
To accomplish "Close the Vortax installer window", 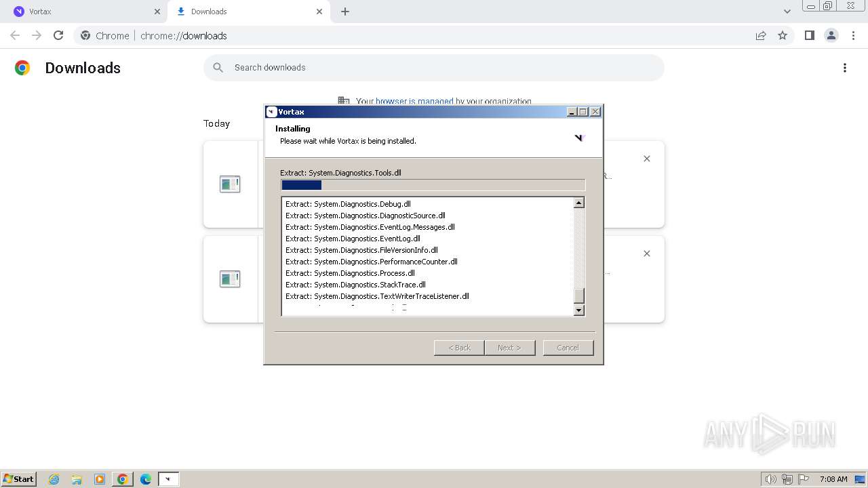I will click(x=595, y=112).
